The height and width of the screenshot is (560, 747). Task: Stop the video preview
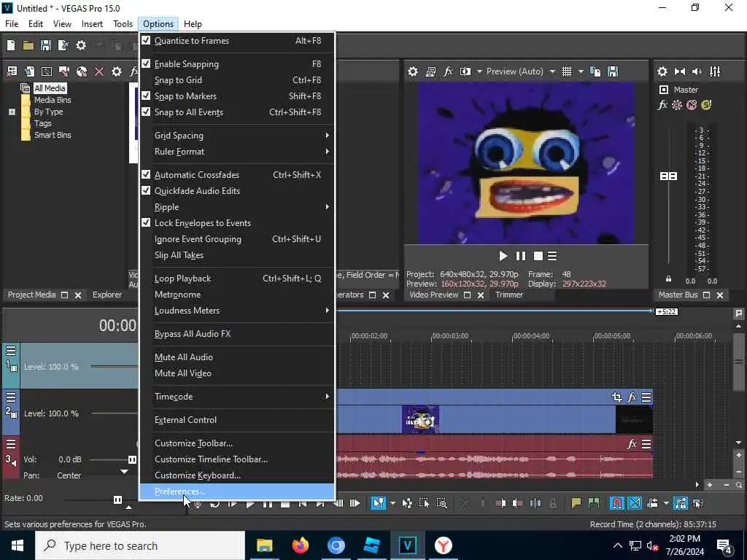[x=538, y=256]
